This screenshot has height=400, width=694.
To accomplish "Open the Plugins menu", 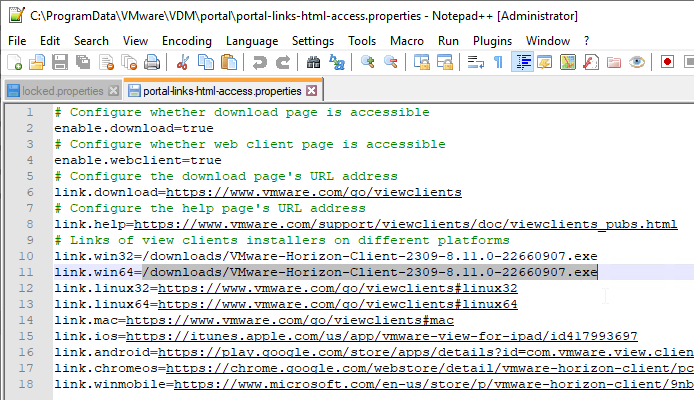I will [492, 41].
